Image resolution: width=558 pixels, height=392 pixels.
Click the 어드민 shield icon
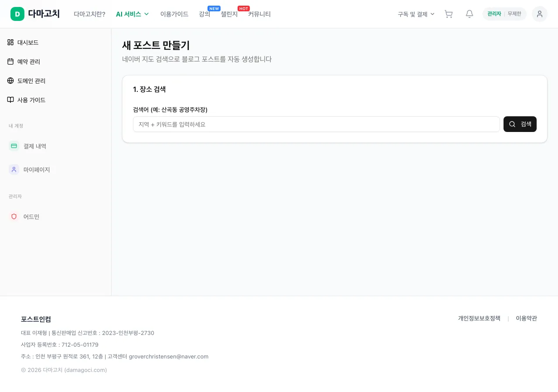click(14, 216)
